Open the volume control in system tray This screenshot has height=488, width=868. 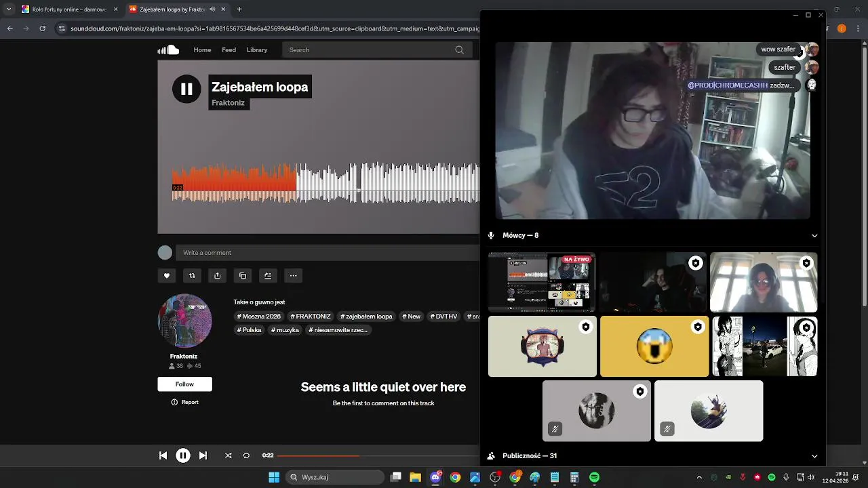pos(811,477)
